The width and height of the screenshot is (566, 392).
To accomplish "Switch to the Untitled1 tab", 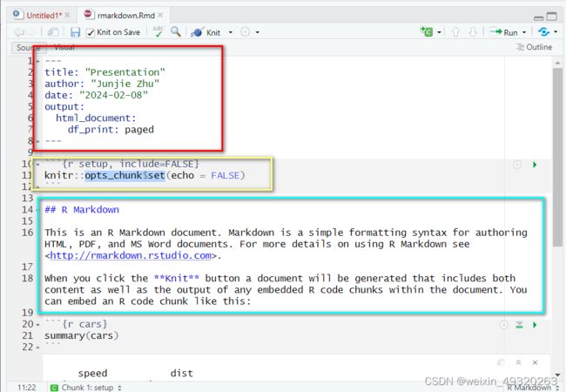I will pyautogui.click(x=44, y=16).
